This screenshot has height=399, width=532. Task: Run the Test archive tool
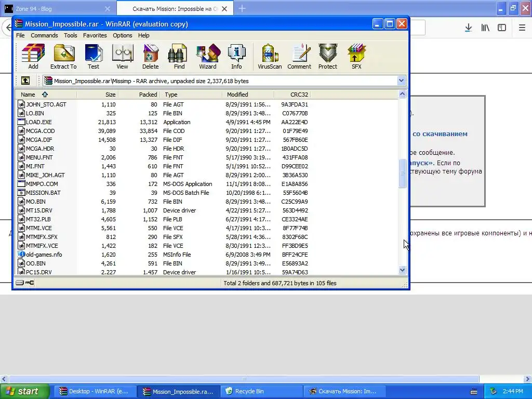[x=94, y=57]
